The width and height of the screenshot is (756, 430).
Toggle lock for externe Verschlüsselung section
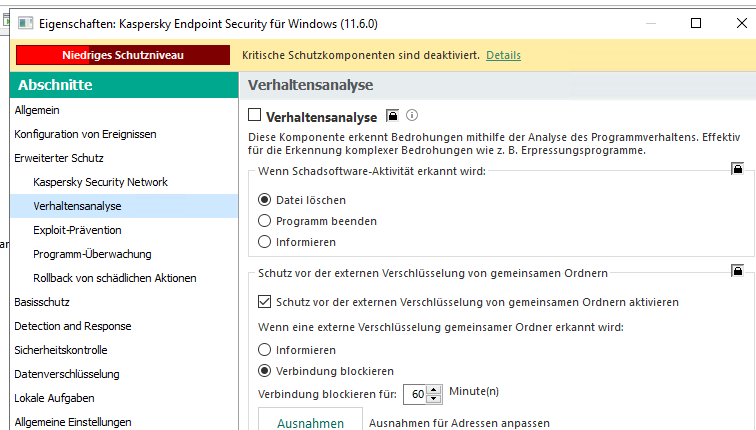pyautogui.click(x=737, y=270)
